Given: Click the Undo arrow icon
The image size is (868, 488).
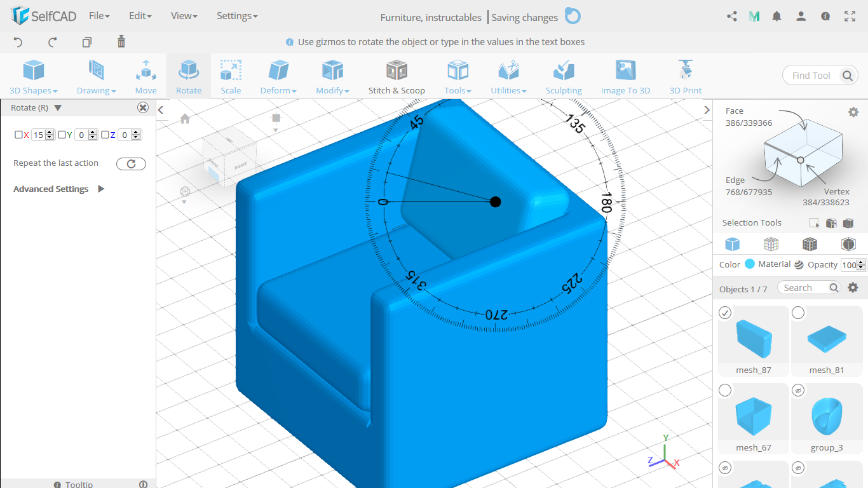Looking at the screenshot, I should (18, 42).
